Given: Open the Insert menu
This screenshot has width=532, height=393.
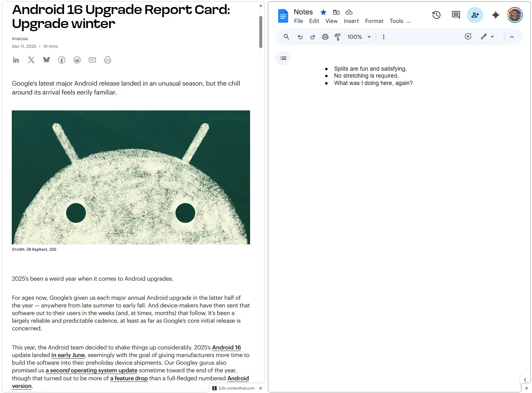Looking at the screenshot, I should [351, 21].
